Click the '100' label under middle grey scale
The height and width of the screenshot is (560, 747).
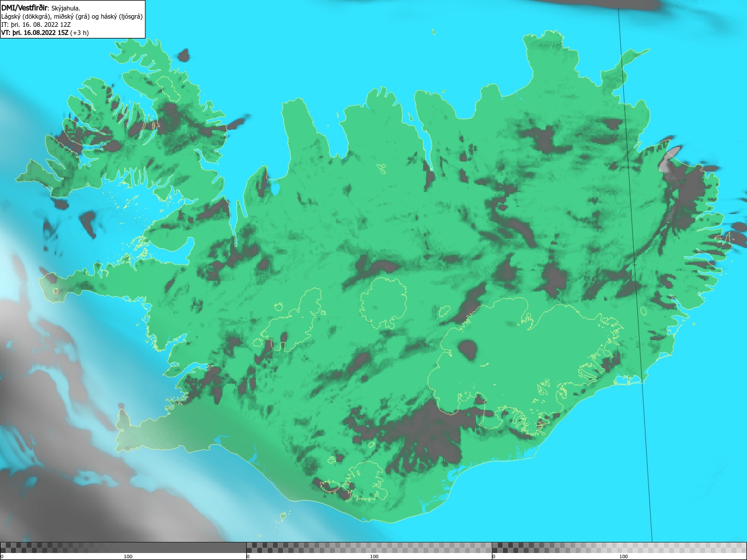tap(374, 556)
